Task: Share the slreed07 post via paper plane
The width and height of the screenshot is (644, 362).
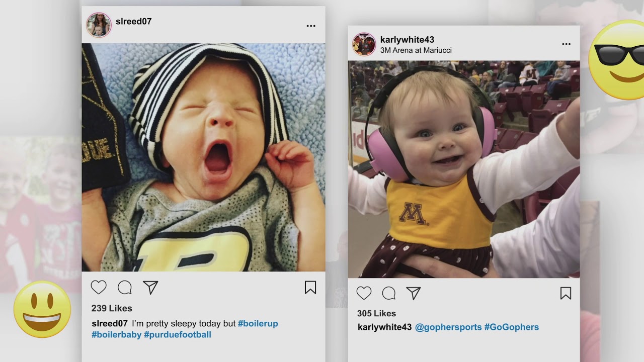Action: tap(150, 287)
